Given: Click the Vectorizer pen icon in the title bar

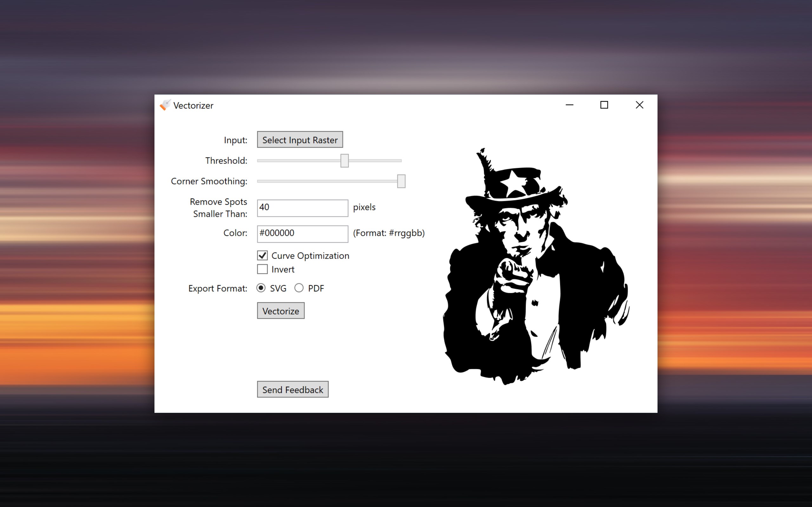Looking at the screenshot, I should [165, 105].
